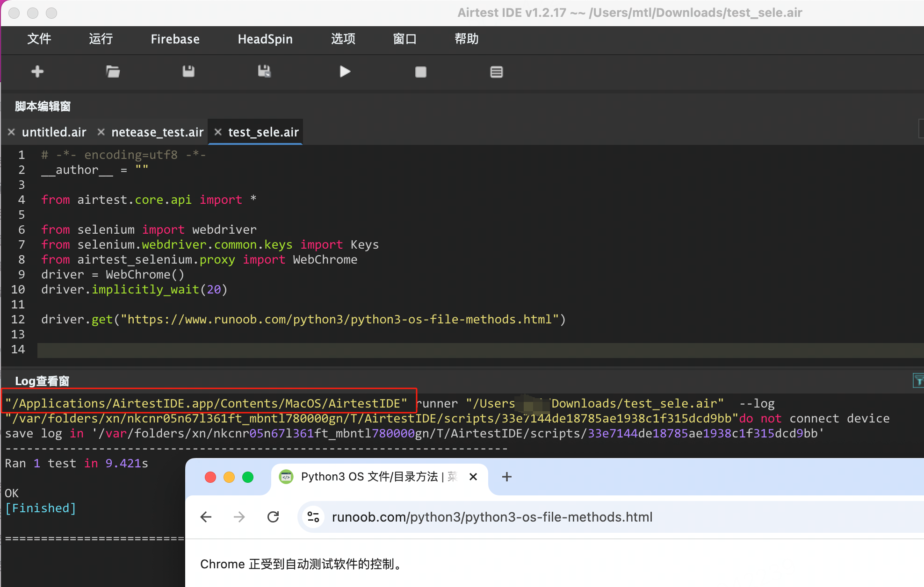The image size is (924, 587).
Task: Open the 文件 menu
Action: point(39,39)
